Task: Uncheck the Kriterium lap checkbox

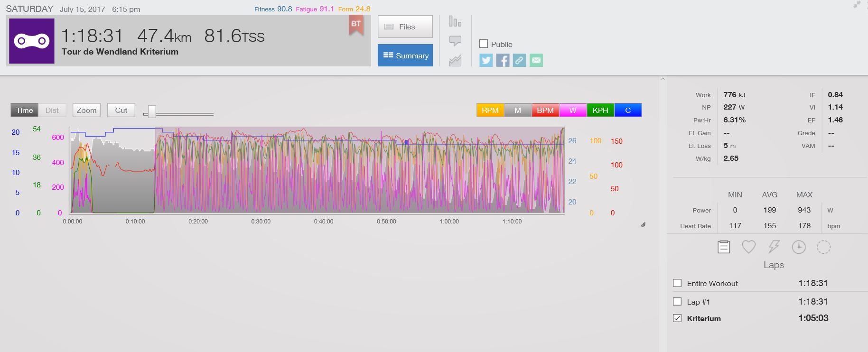Action: (677, 318)
